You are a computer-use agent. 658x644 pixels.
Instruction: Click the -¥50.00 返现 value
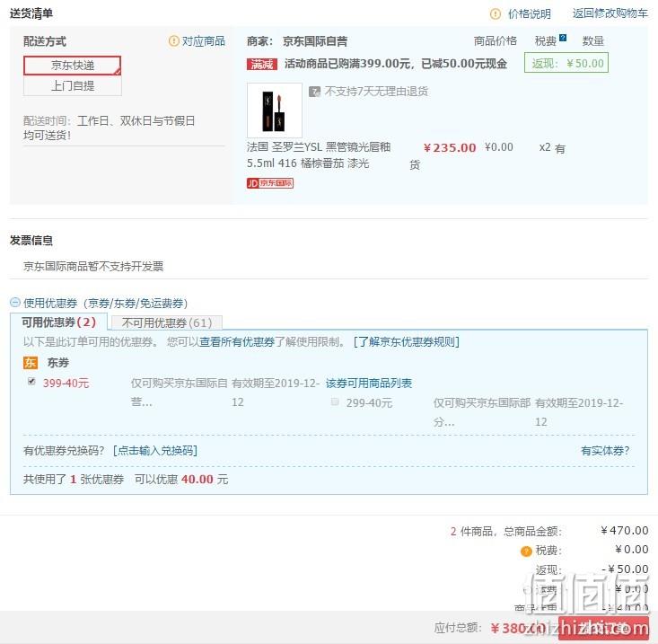tap(625, 569)
